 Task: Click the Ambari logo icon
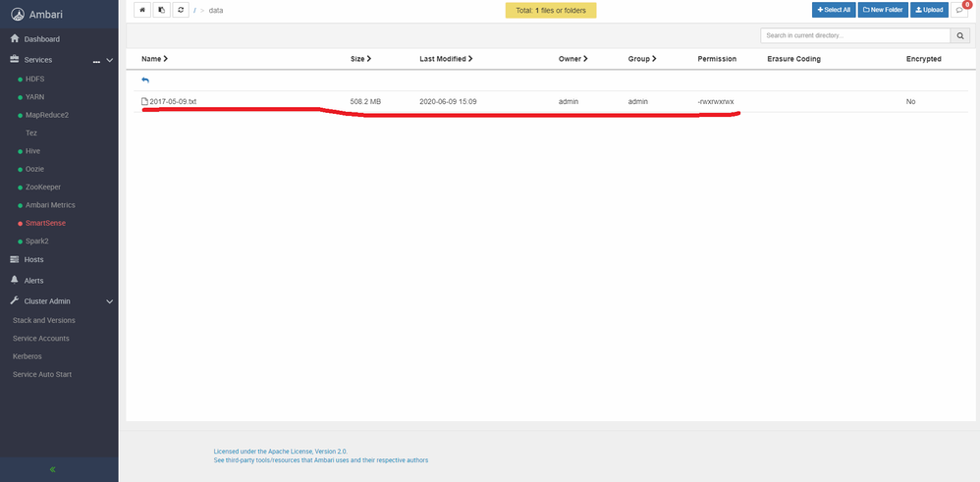click(x=18, y=15)
